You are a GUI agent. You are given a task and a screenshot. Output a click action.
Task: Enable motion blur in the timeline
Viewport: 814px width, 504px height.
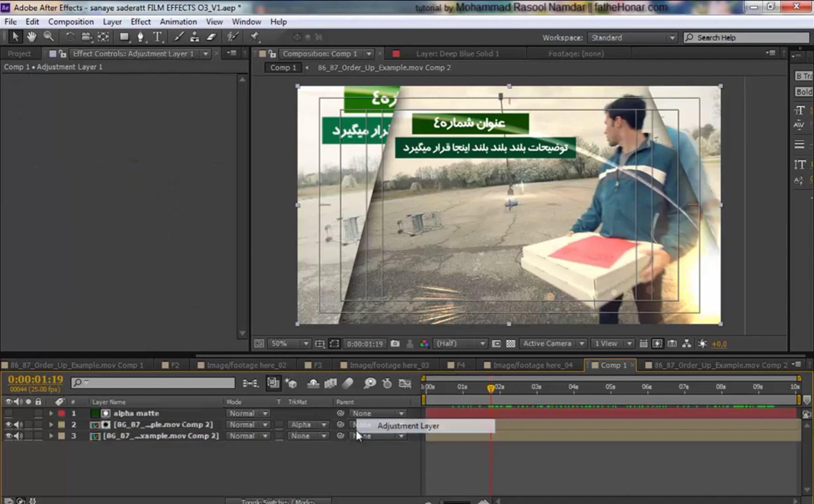click(x=348, y=383)
